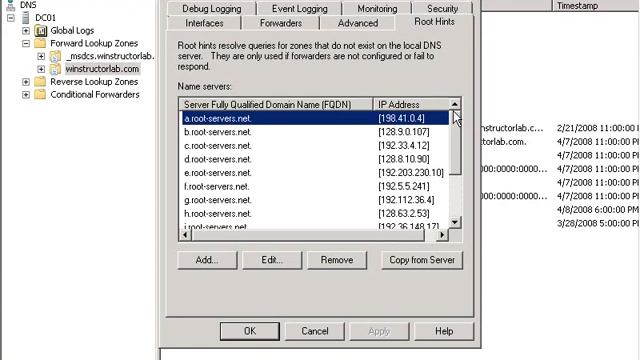This screenshot has width=640, height=360.
Task: Click the Global Logs icon
Action: pos(40,31)
